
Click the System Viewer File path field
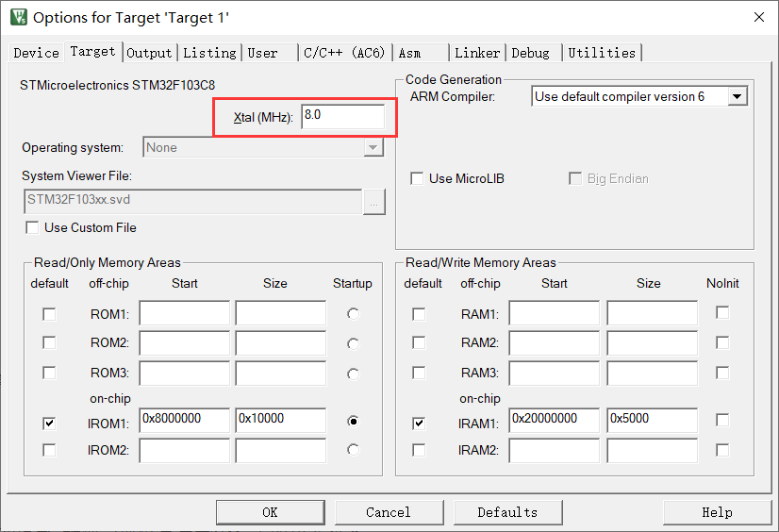(192, 201)
